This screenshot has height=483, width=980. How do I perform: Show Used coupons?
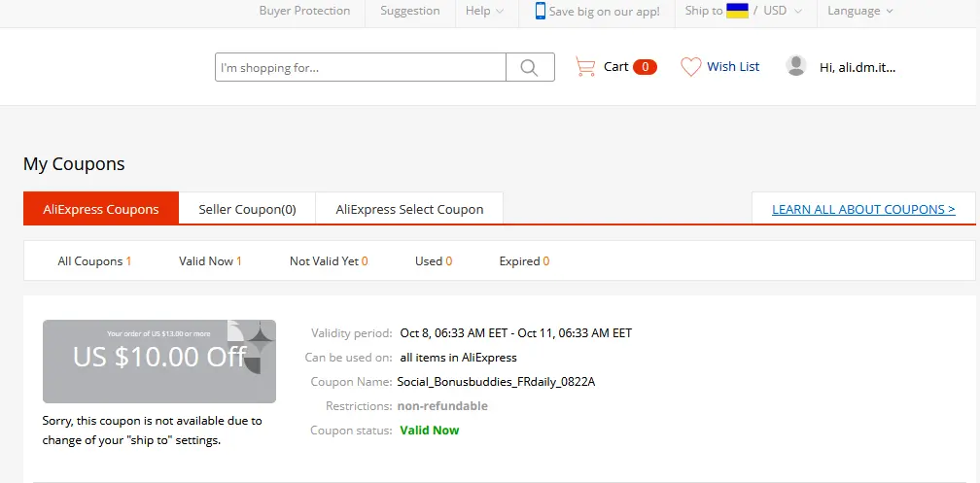tap(434, 261)
